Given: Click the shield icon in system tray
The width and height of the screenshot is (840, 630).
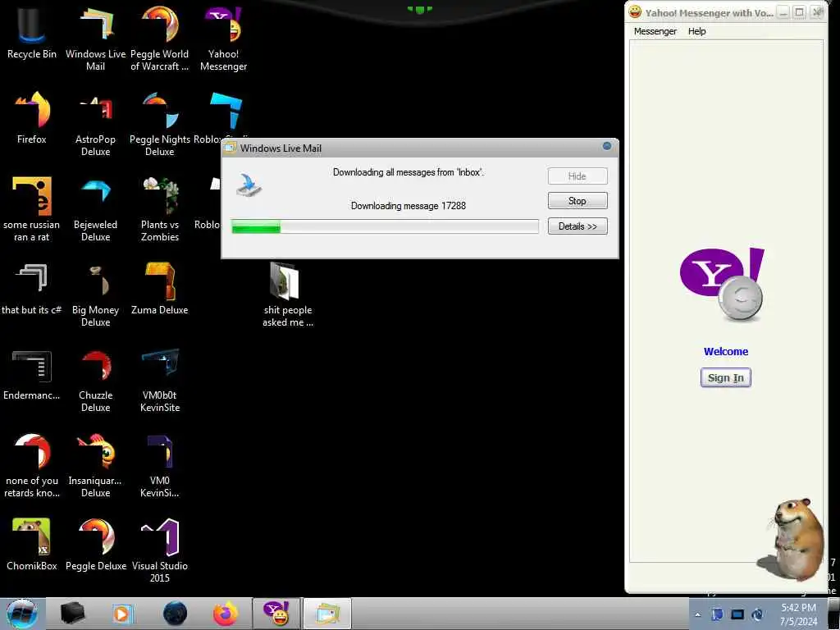Looking at the screenshot, I should point(717,614).
